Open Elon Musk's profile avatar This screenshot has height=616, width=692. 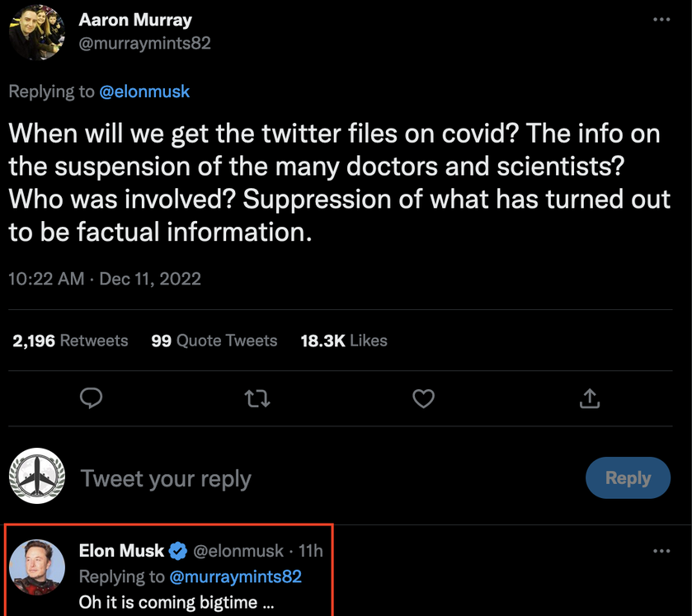(37, 567)
